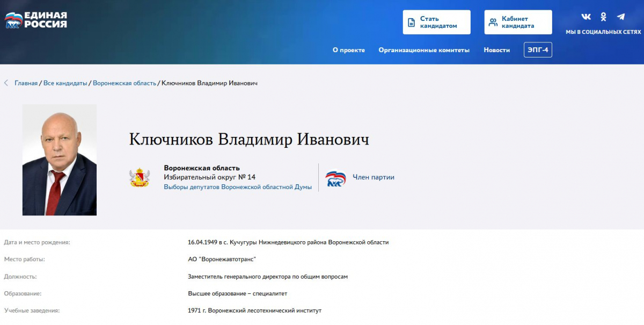Screen dimensions: 644x325
Task: Click the birth date 16.04.1949 value
Action: (x=288, y=242)
